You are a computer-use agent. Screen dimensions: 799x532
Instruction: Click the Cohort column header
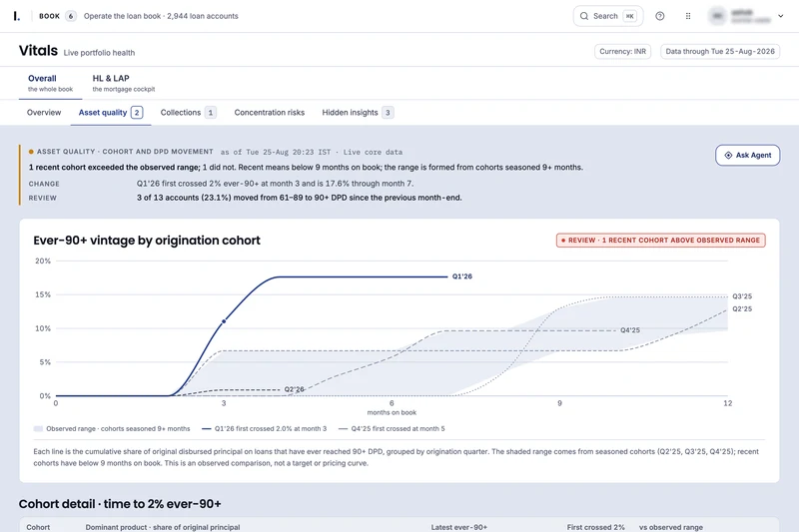(x=38, y=527)
